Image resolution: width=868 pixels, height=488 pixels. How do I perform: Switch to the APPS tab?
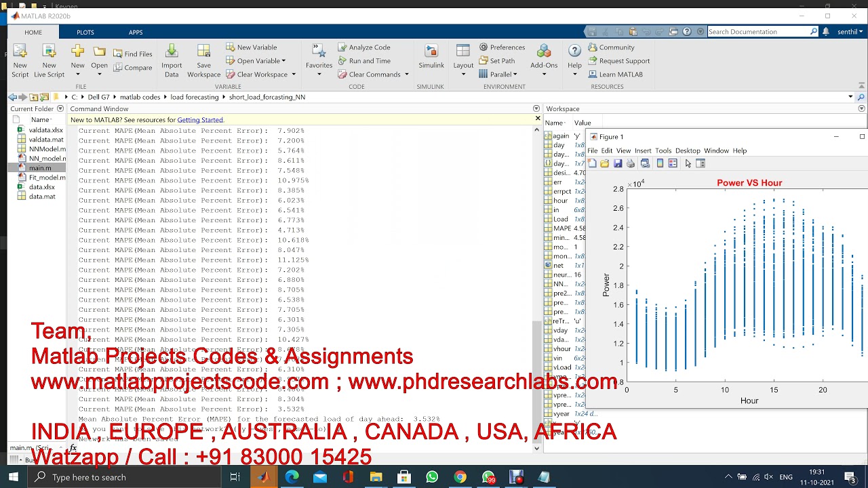coord(136,32)
